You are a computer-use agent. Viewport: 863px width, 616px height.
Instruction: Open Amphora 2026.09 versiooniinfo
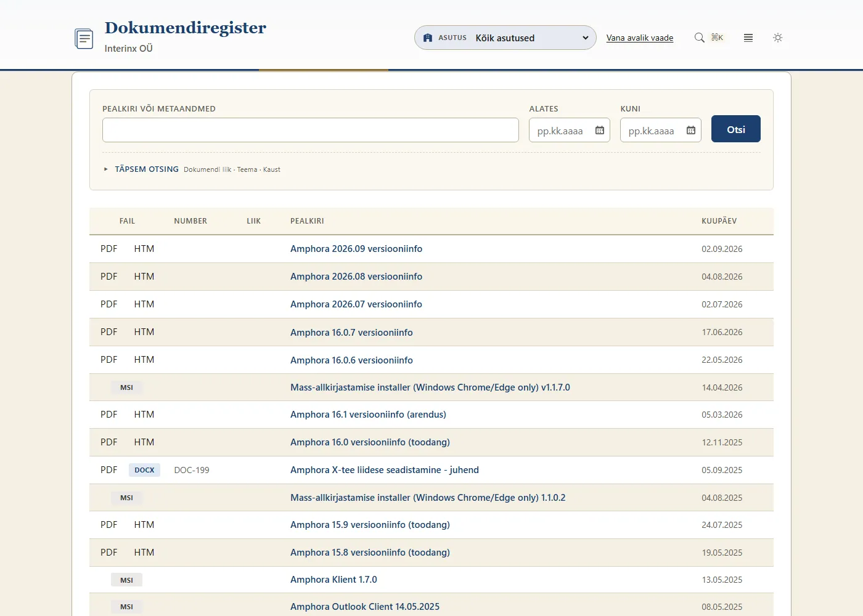[356, 249]
